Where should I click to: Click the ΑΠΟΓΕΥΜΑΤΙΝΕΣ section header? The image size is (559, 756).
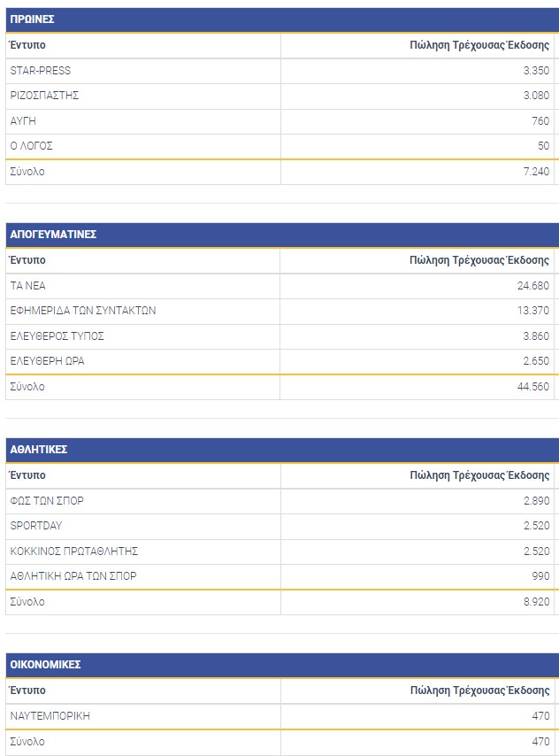[53, 235]
